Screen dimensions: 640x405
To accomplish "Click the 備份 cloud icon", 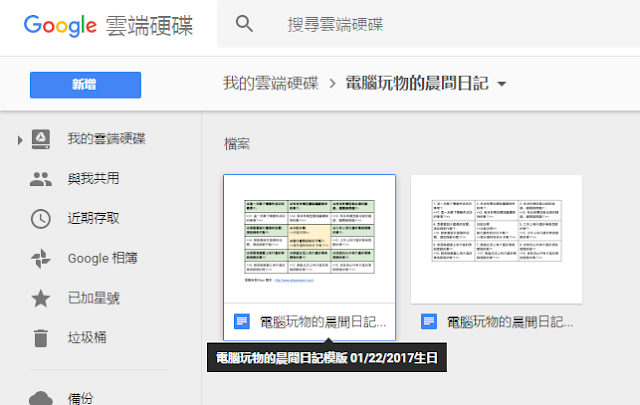I will tap(41, 398).
